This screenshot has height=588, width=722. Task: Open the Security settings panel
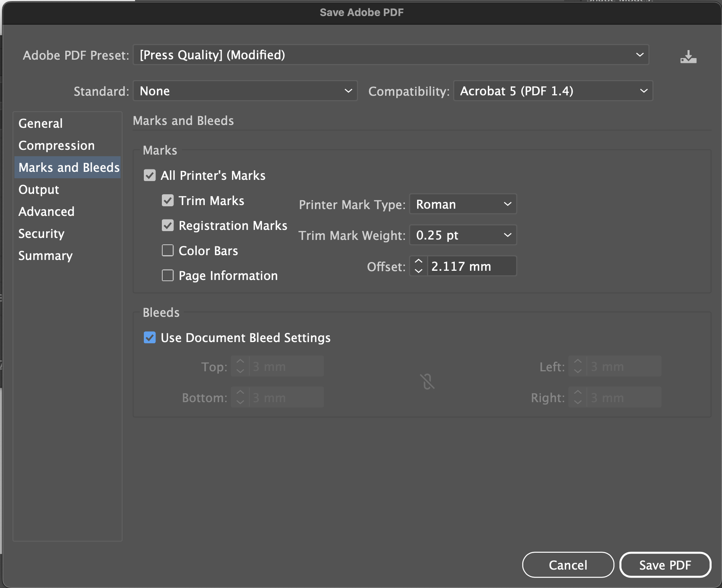point(41,234)
